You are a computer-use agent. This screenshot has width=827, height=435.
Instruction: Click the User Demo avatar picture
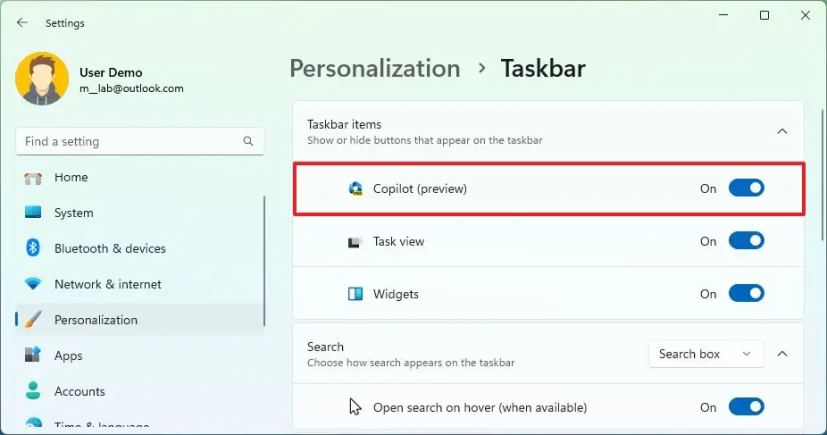pos(42,79)
